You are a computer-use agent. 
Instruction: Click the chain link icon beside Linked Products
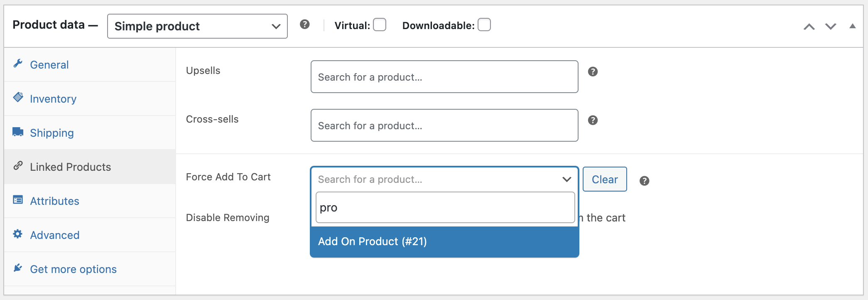click(x=18, y=166)
